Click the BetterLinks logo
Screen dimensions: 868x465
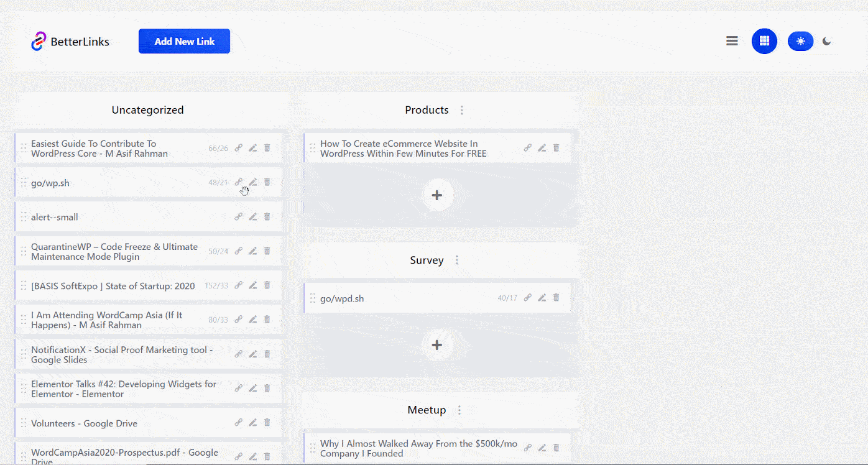coord(70,42)
